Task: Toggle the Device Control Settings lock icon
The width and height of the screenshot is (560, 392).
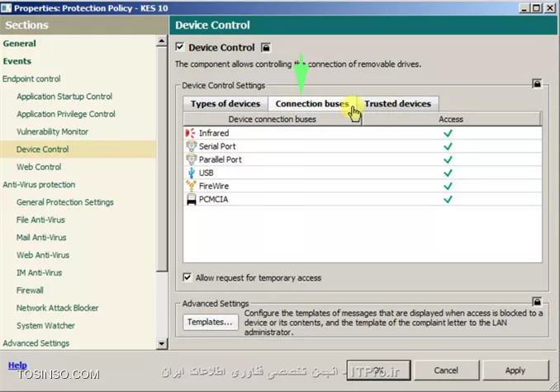Action: click(x=537, y=84)
